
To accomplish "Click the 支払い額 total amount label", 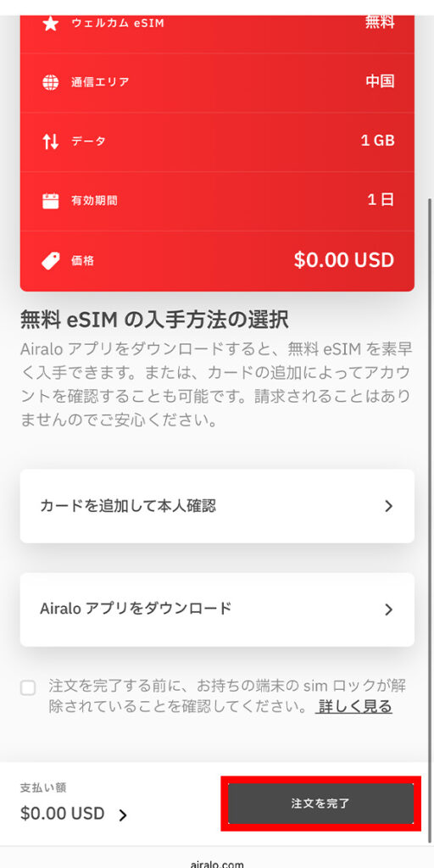I will pyautogui.click(x=43, y=787).
